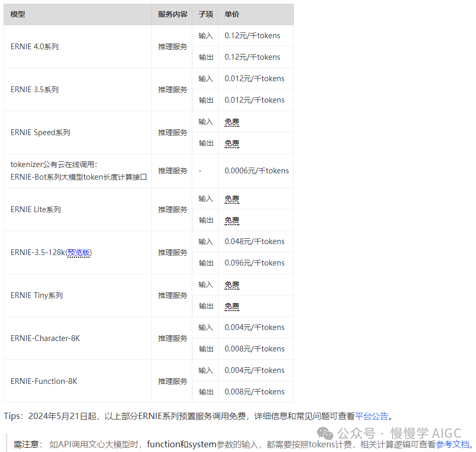Viewport: 476px width, 452px height.
Task: Click 免费 link for ERNIE Tiny 输出 row
Action: (232, 305)
